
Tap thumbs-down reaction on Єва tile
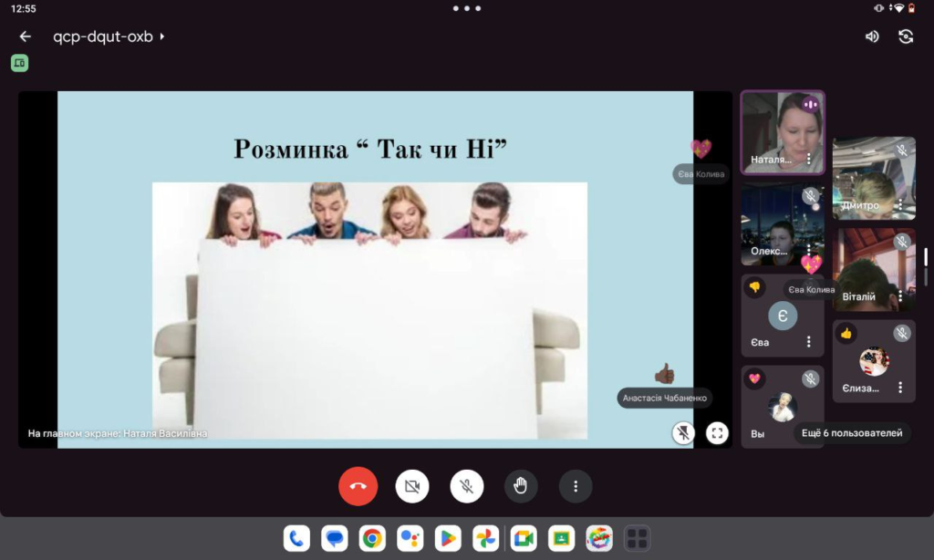pos(754,287)
